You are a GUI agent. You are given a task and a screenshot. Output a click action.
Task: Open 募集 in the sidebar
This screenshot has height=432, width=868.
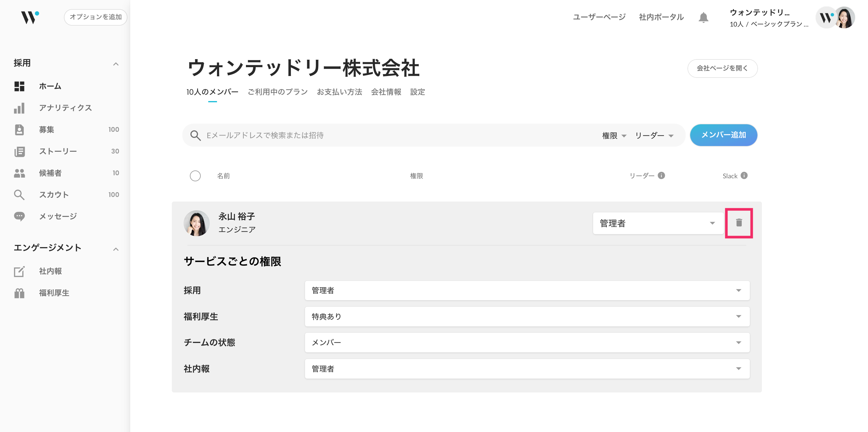click(46, 129)
